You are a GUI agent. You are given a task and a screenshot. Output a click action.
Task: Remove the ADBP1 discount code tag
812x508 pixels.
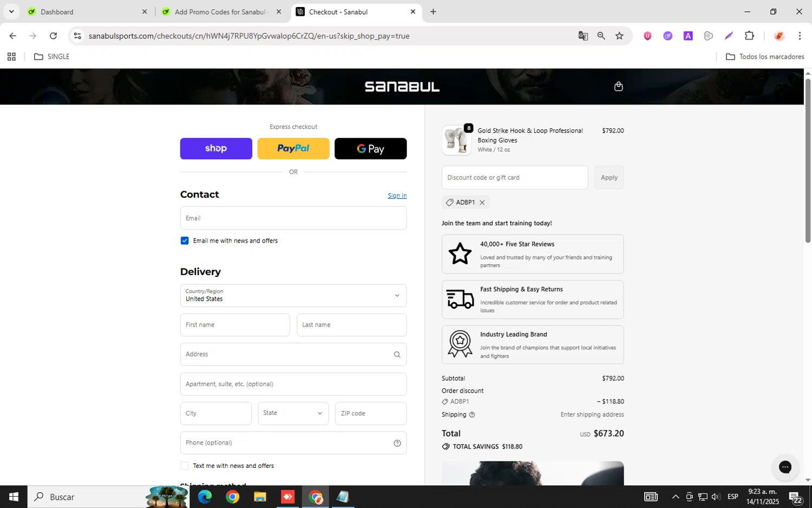pyautogui.click(x=482, y=203)
